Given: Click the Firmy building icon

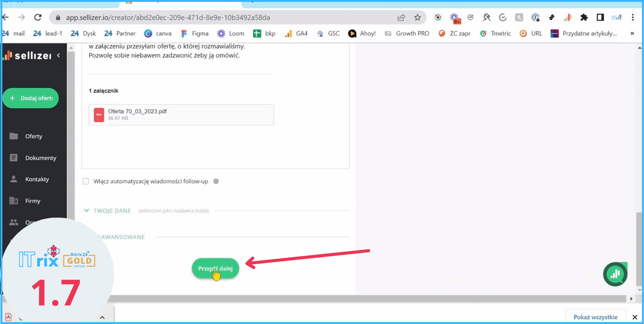Looking at the screenshot, I should tap(14, 200).
